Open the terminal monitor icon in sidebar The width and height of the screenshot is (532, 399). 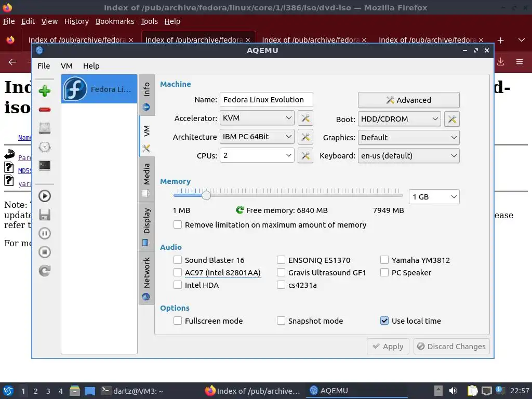(x=45, y=166)
